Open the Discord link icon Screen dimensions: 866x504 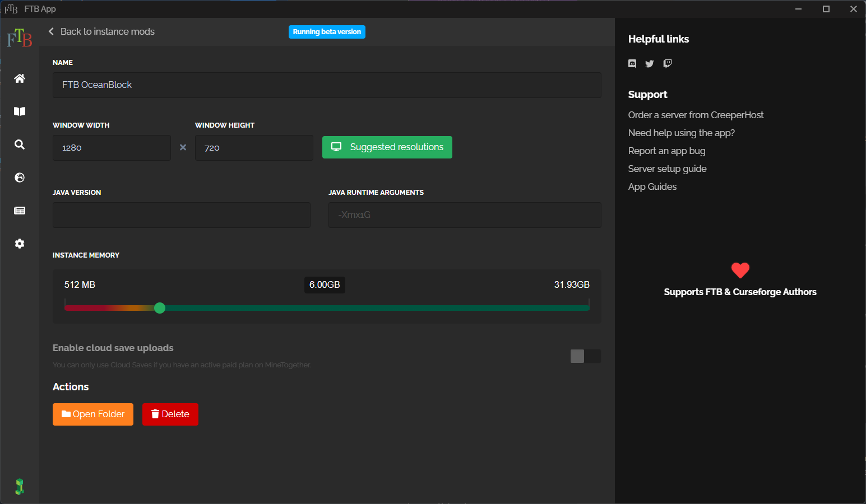click(x=632, y=63)
